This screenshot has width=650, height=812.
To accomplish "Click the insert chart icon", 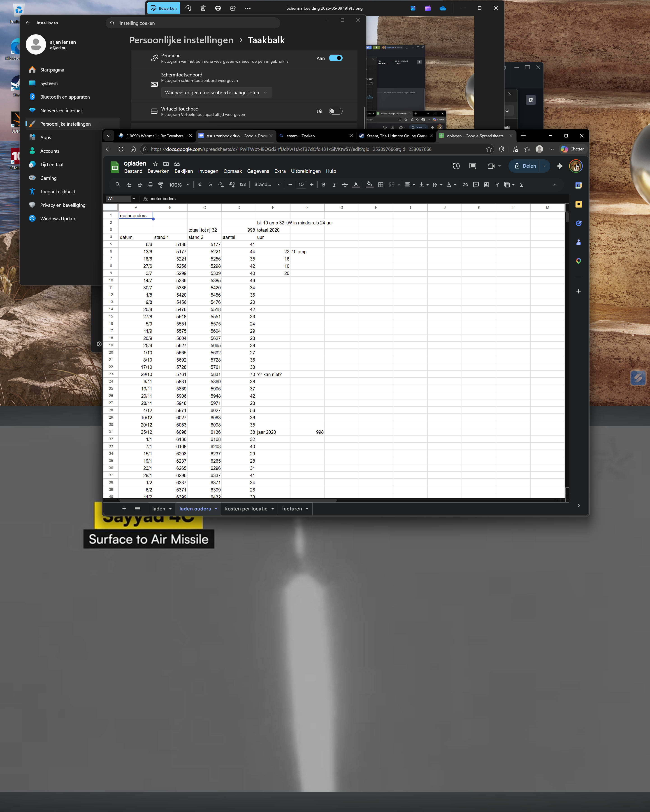I will [x=486, y=185].
